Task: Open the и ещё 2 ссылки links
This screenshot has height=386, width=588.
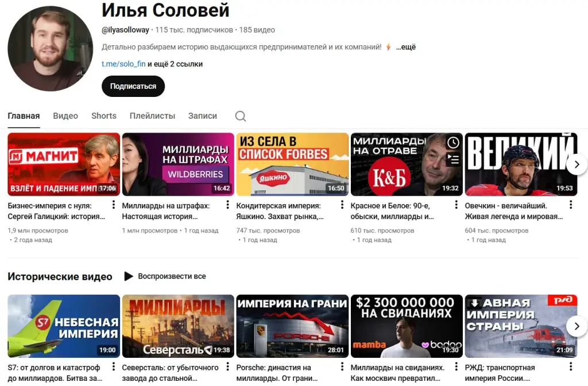Action: (175, 64)
